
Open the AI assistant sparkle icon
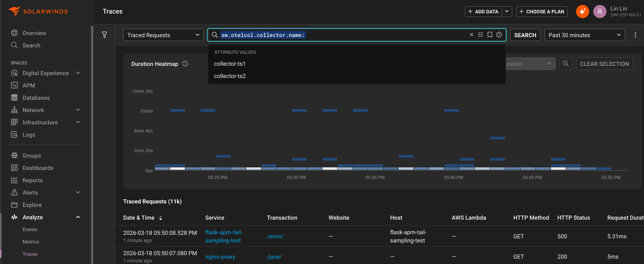tap(582, 11)
